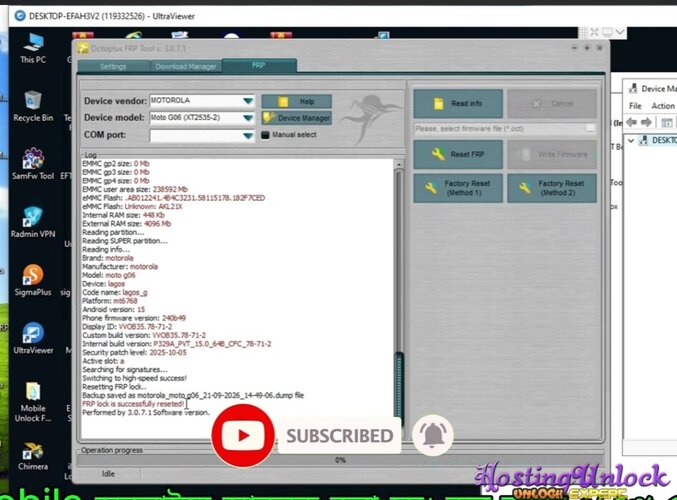Click the 'Code name: lagos_g' log line
Image resolution: width=677 pixels, height=500 pixels.
pyautogui.click(x=115, y=292)
